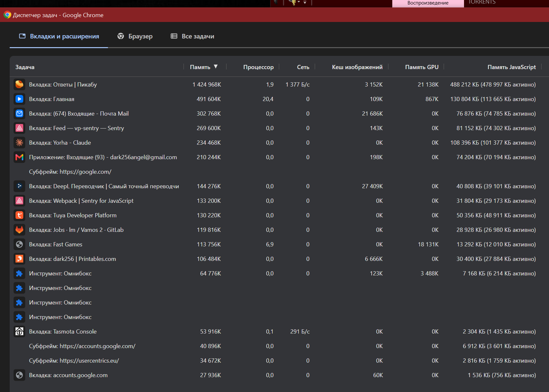Viewport: 549px width, 392px height.
Task: Click the blue play favicon for Главная tab
Action: [x=19, y=99]
